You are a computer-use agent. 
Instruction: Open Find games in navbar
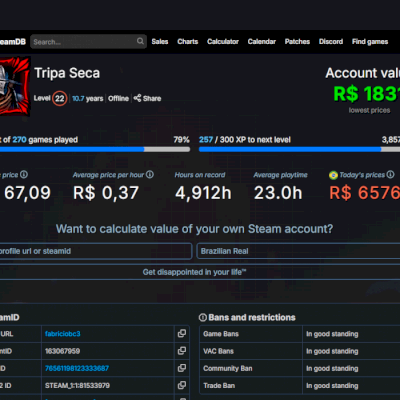370,42
